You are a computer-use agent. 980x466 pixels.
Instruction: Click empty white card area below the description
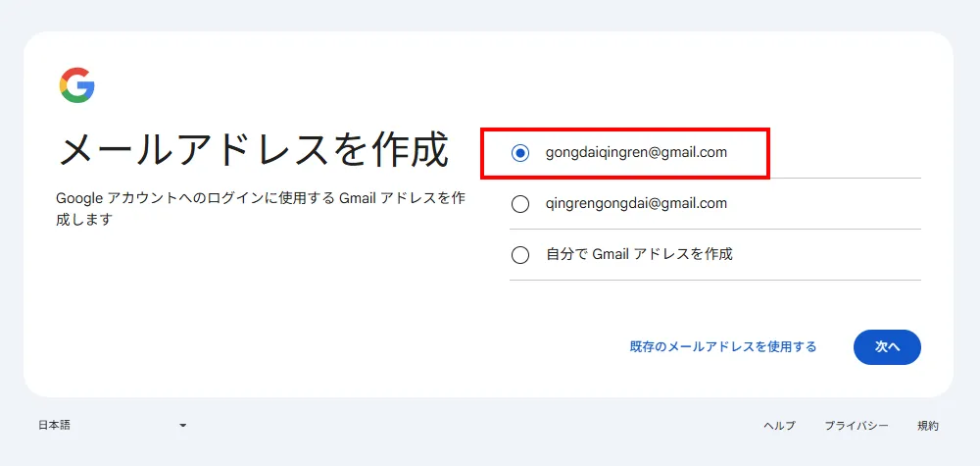click(245, 314)
